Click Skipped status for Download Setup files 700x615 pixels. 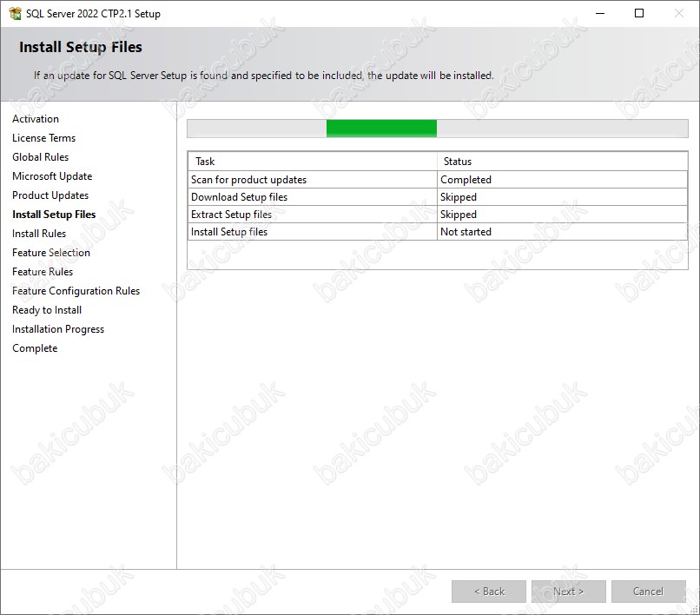(x=562, y=197)
